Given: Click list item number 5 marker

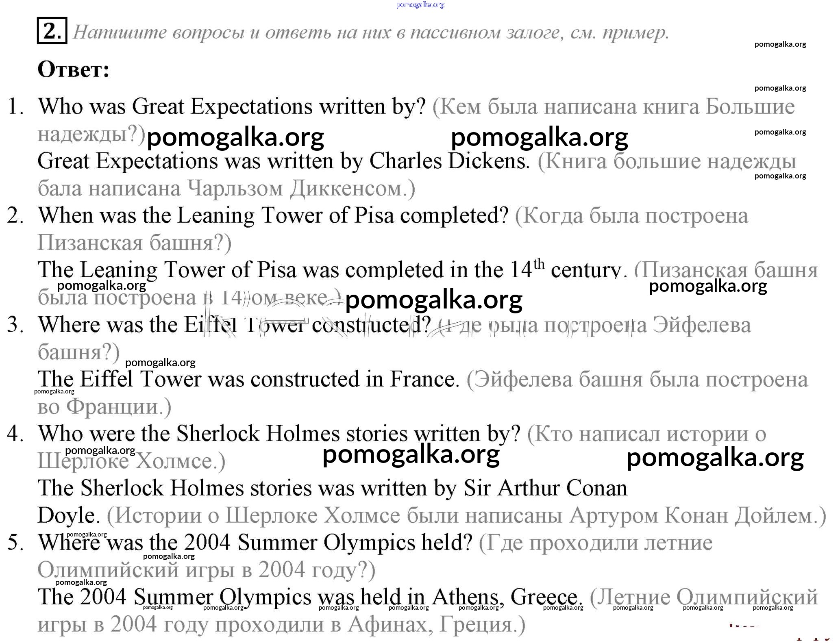Looking at the screenshot, I should pos(15,543).
